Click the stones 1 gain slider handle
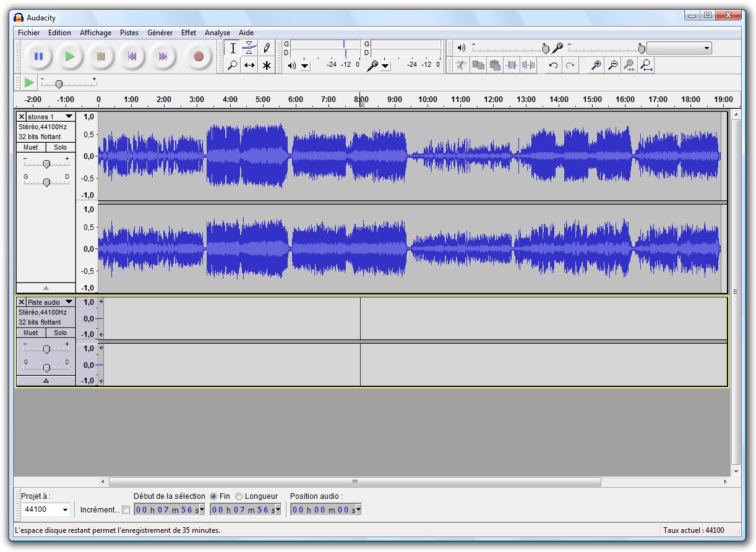 (x=46, y=164)
